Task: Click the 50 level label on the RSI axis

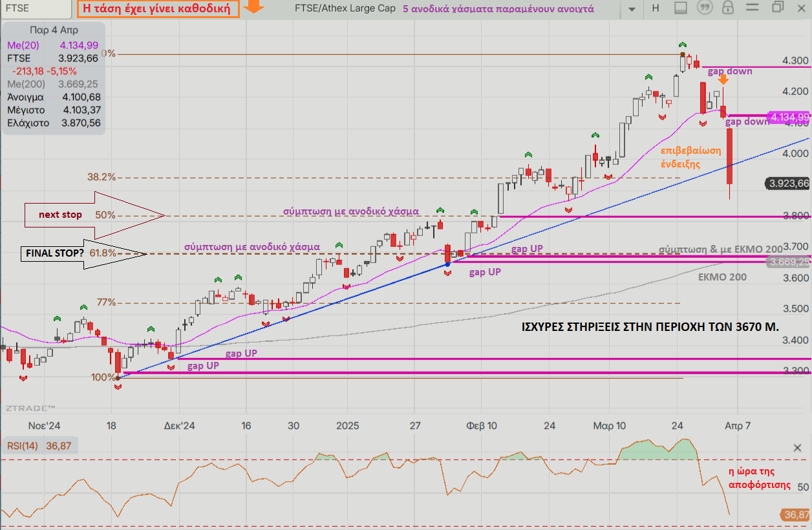Action: (804, 487)
